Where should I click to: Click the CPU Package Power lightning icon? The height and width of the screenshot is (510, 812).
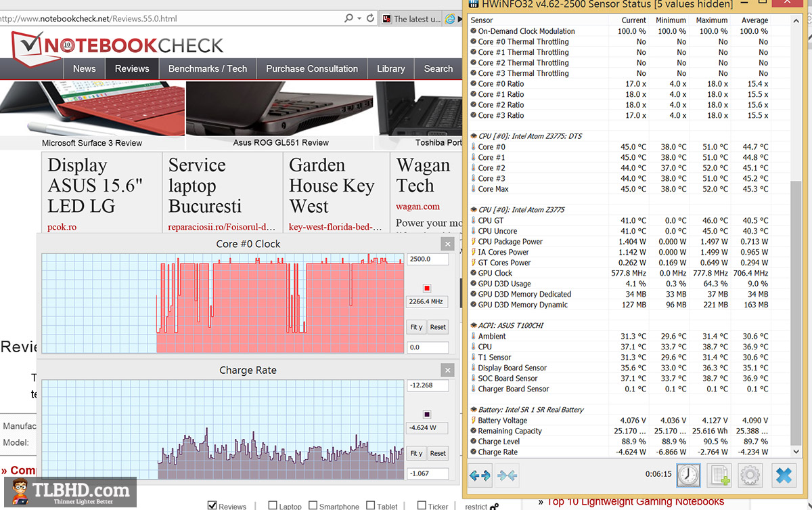point(473,242)
